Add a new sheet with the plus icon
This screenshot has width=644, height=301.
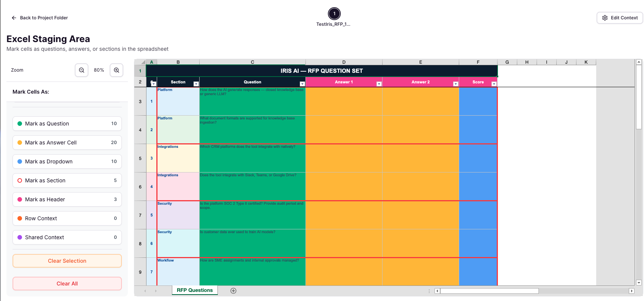click(x=233, y=291)
